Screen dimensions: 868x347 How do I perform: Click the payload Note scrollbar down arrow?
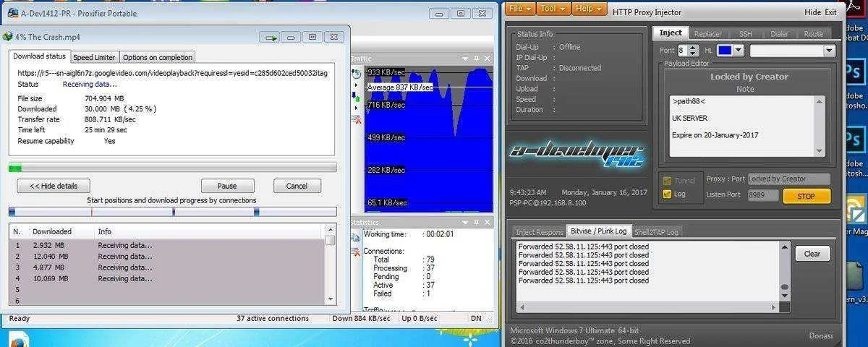[x=820, y=151]
